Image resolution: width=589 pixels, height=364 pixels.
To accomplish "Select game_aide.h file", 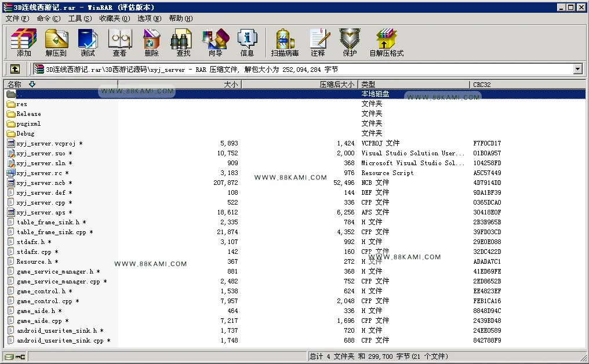I will tap(36, 311).
